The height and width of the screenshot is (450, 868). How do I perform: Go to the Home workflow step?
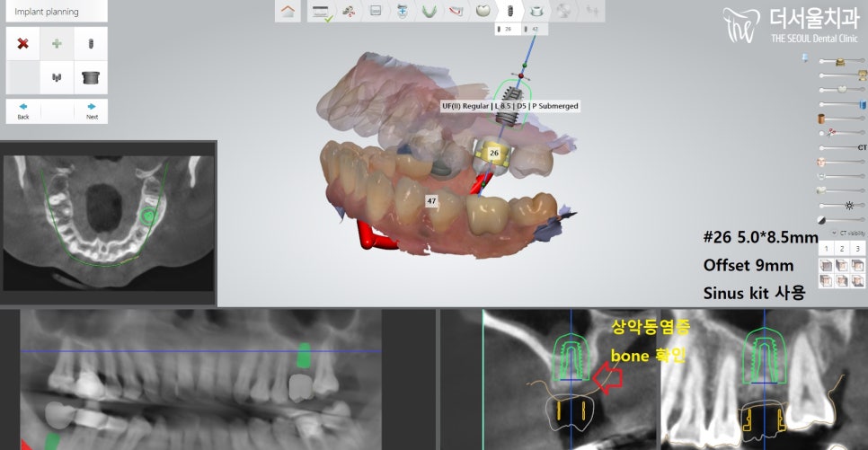(288, 11)
